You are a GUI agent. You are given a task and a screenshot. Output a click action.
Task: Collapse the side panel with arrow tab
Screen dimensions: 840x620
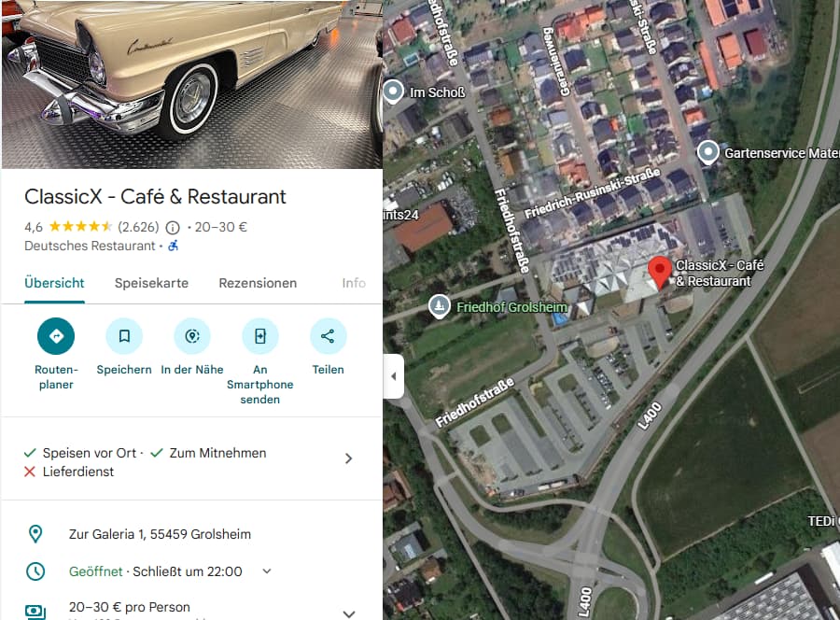[394, 376]
